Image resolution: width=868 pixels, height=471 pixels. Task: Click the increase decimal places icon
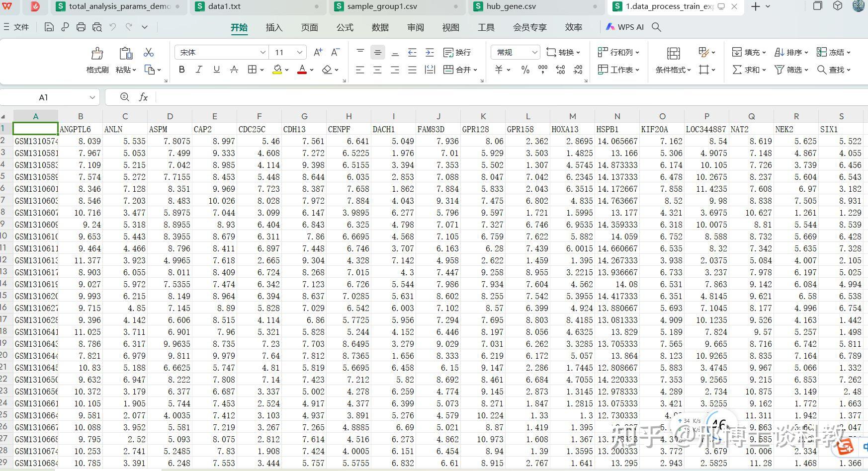561,70
